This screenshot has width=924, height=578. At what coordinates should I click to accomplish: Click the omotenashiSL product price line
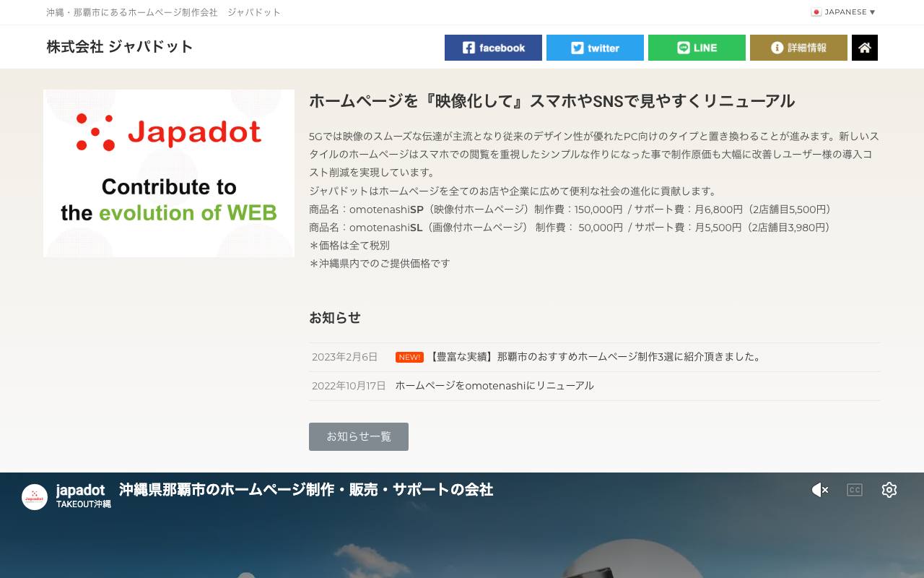(x=572, y=228)
